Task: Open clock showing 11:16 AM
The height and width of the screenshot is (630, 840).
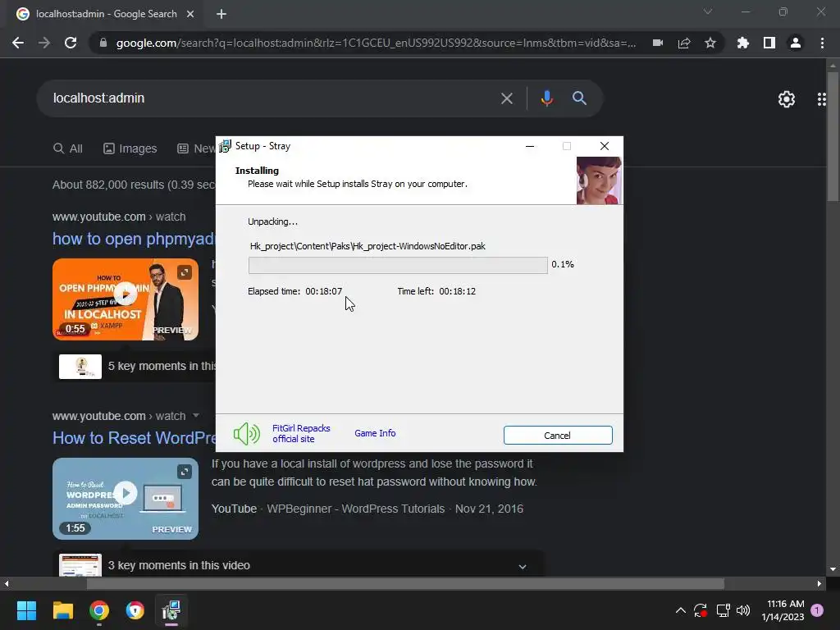Action: tap(783, 610)
